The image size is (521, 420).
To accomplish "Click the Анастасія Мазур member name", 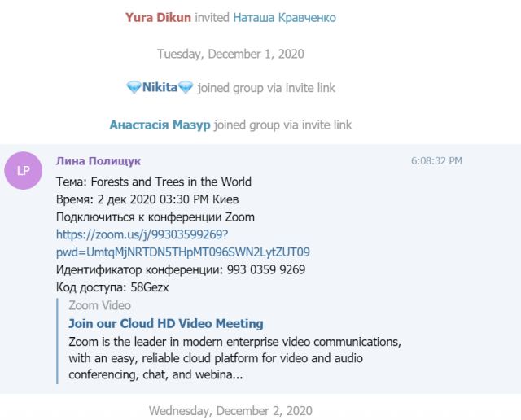I will click(160, 125).
